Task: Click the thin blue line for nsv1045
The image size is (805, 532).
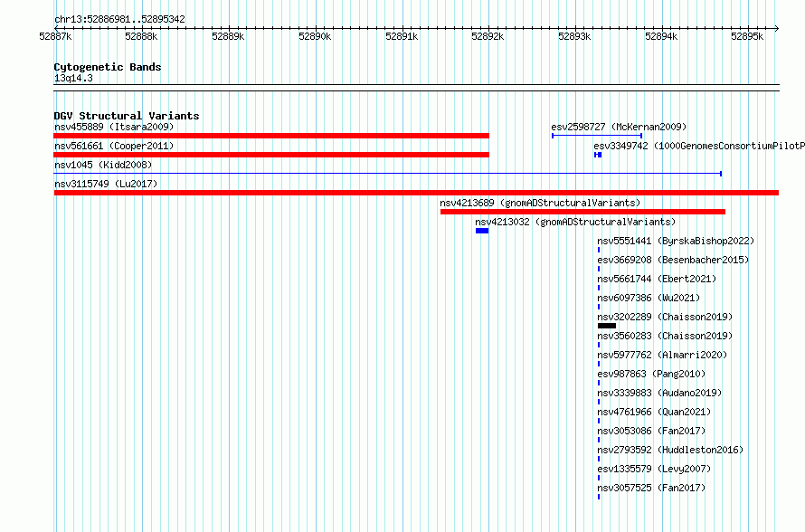Action: 388,174
